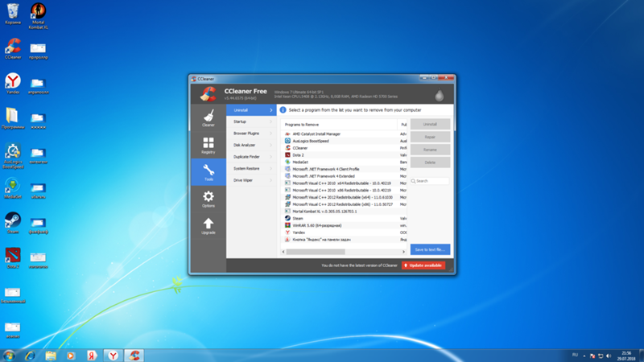Open the Options gear section
The image size is (644, 362).
[208, 199]
